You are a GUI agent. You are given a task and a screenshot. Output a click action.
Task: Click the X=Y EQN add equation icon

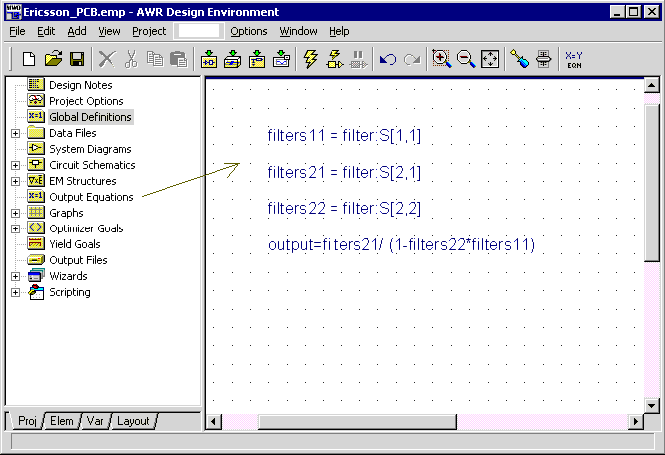[x=574, y=60]
